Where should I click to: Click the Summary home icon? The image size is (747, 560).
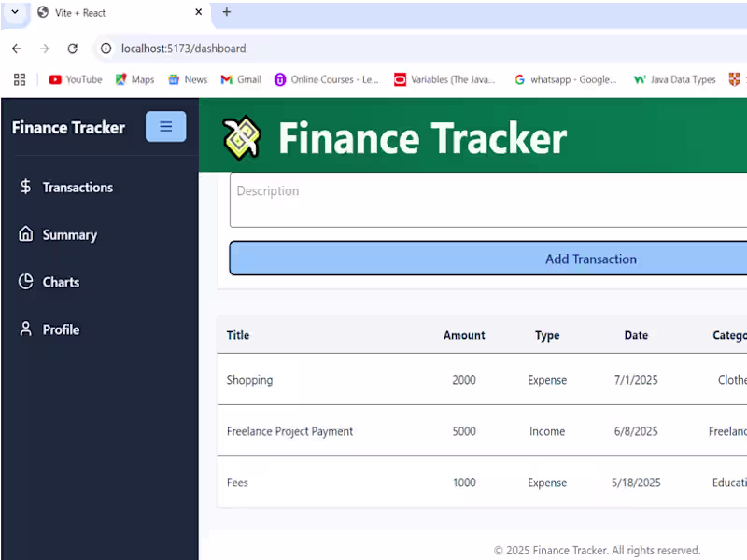point(24,234)
